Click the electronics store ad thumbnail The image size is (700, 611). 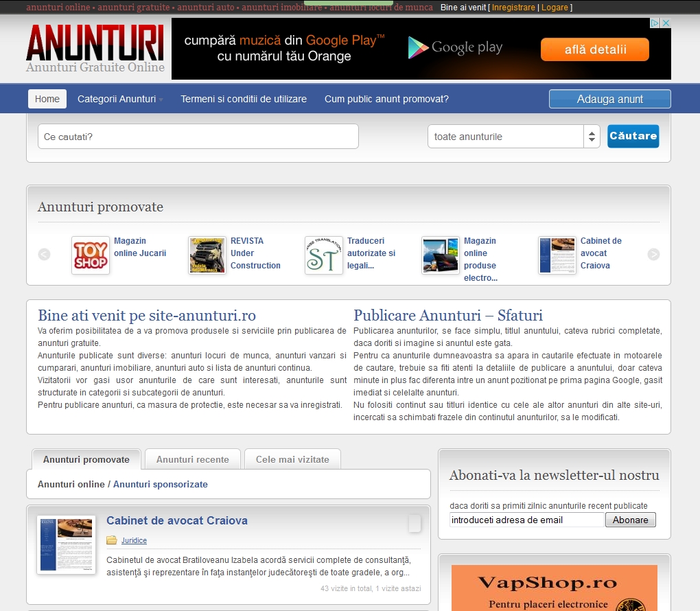click(441, 255)
